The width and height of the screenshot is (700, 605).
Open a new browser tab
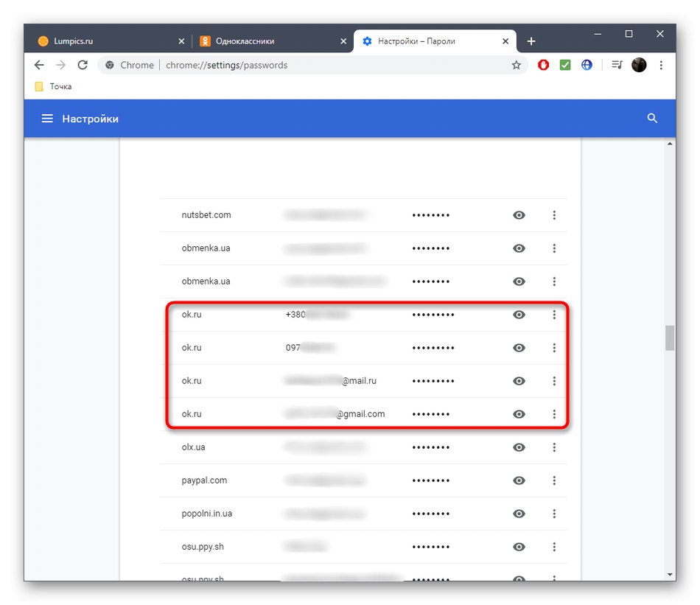click(x=531, y=41)
